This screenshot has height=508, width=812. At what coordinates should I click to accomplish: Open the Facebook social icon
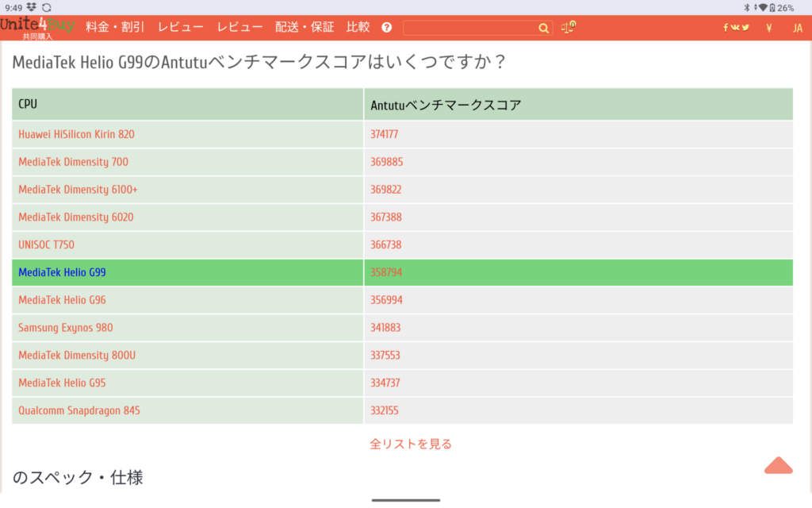click(x=726, y=28)
